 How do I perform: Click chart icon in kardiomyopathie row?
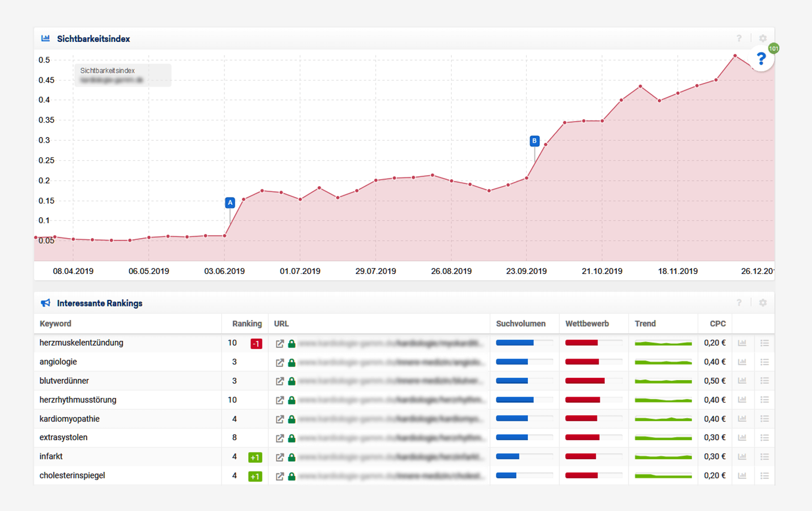(742, 419)
